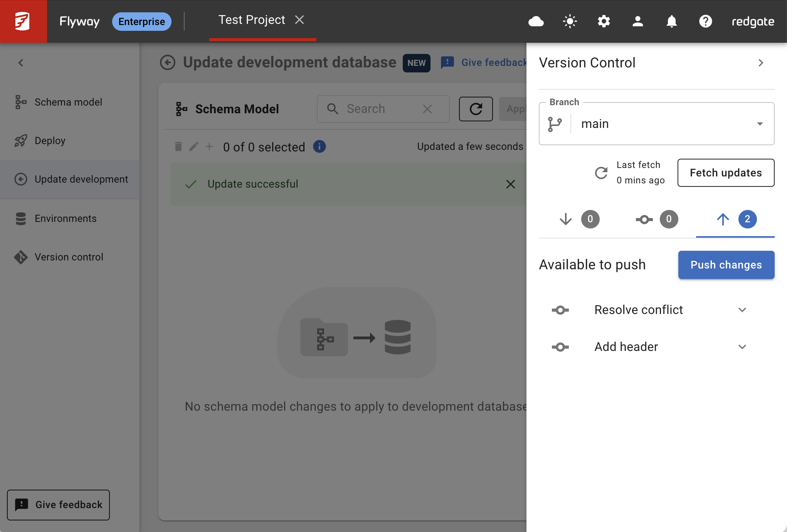
Task: Click the "0 of 0 selected" text
Action: pos(264,147)
